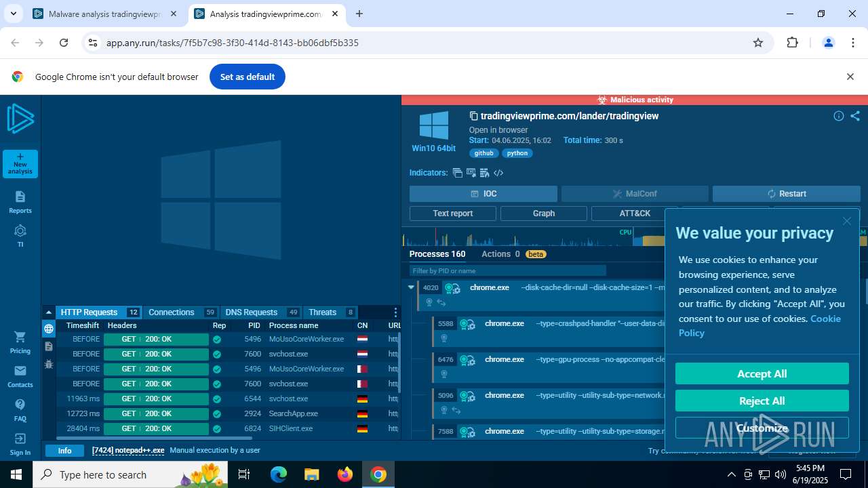
Task: Open the IOC button
Action: click(x=484, y=194)
